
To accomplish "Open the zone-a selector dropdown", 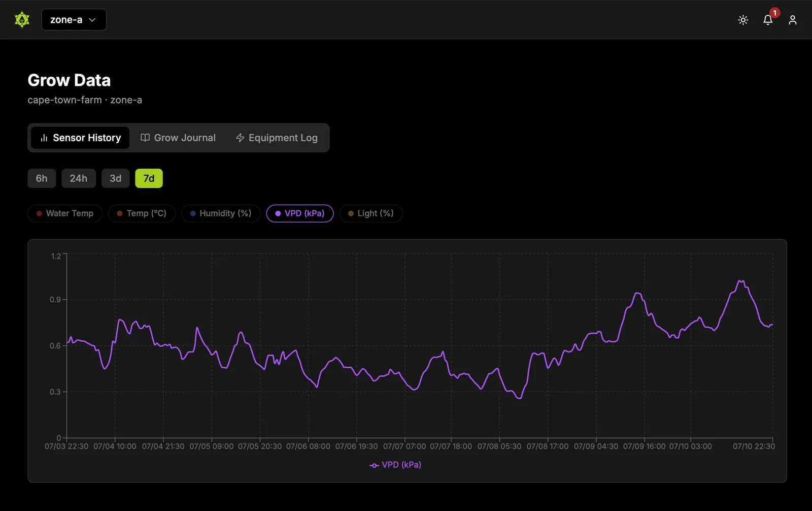I will 74,20.
